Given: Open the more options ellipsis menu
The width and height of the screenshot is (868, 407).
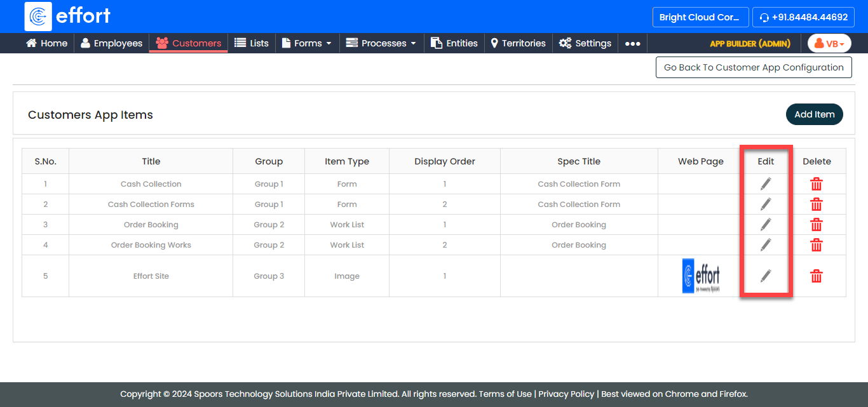Looking at the screenshot, I should [x=632, y=44].
